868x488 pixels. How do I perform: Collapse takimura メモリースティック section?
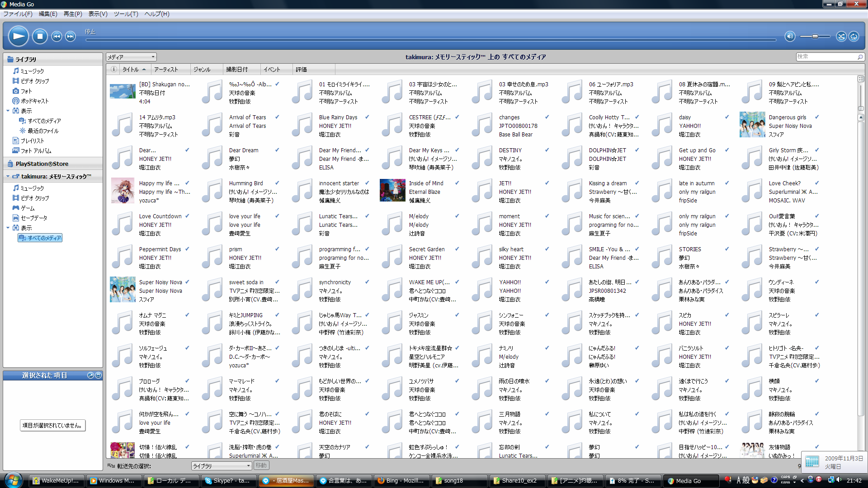[8, 176]
